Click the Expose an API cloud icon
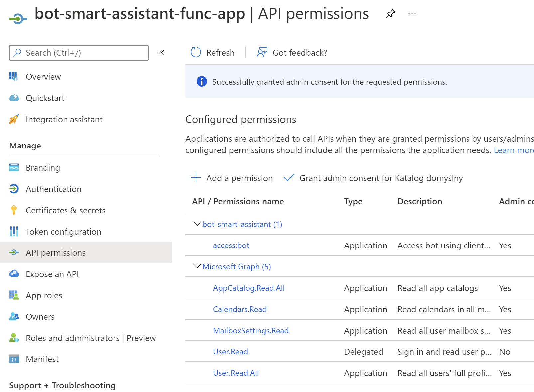 (14, 274)
